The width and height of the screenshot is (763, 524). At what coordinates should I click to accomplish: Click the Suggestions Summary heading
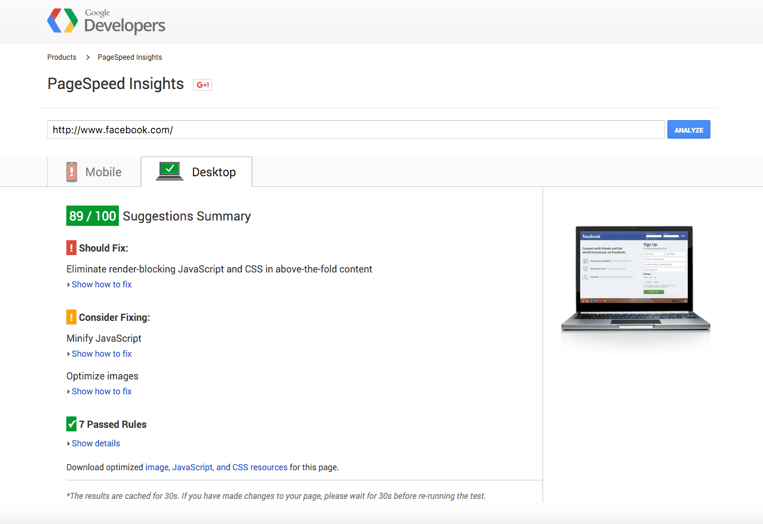pos(187,216)
